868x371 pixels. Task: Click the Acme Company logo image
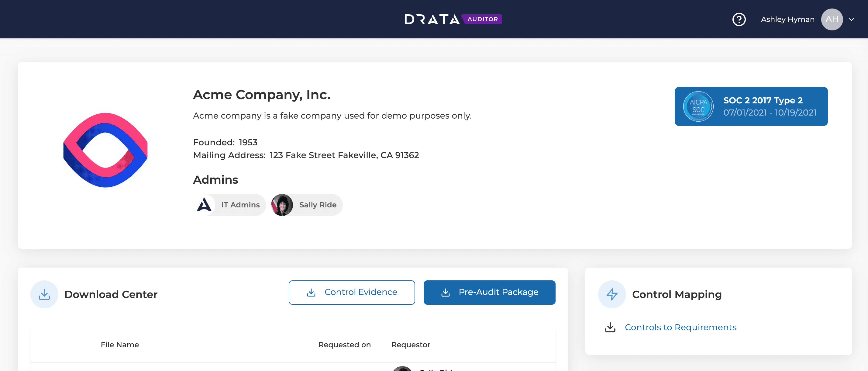click(105, 150)
